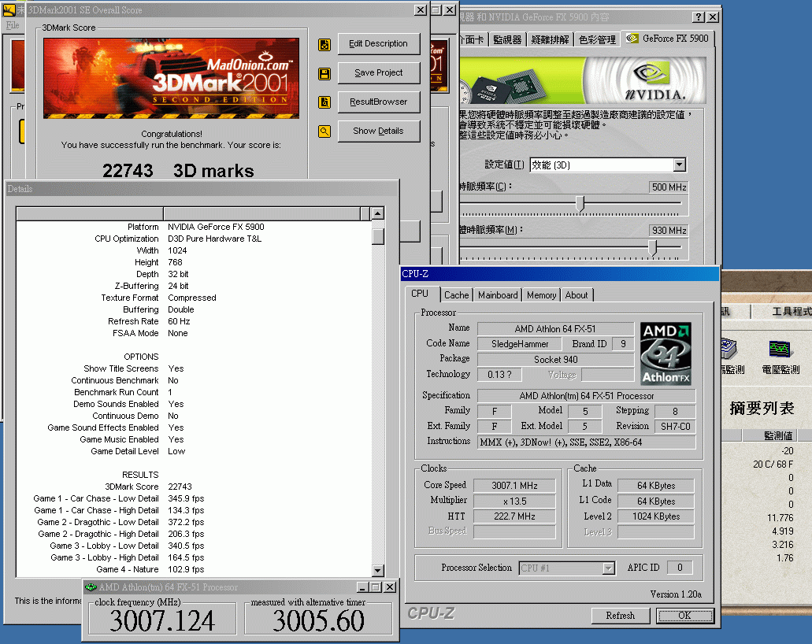Click the chip monitor icon in the right window
Image resolution: width=812 pixels, height=644 pixels.
pyautogui.click(x=729, y=349)
